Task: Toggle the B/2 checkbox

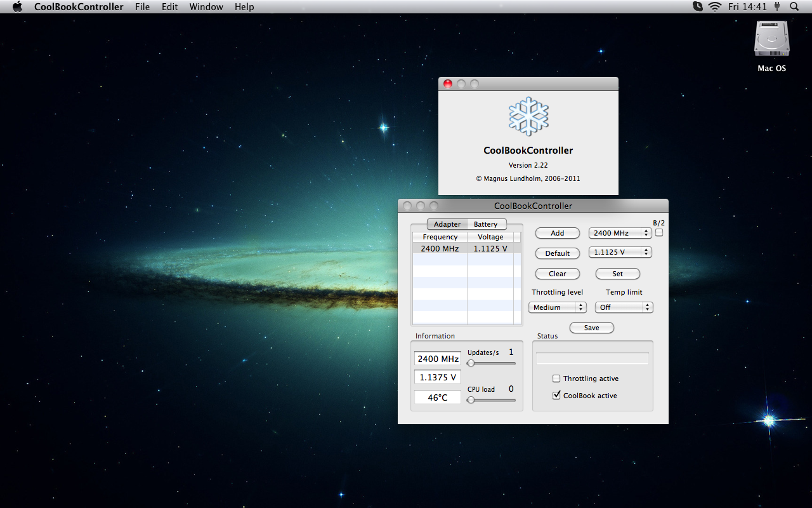Action: 659,232
